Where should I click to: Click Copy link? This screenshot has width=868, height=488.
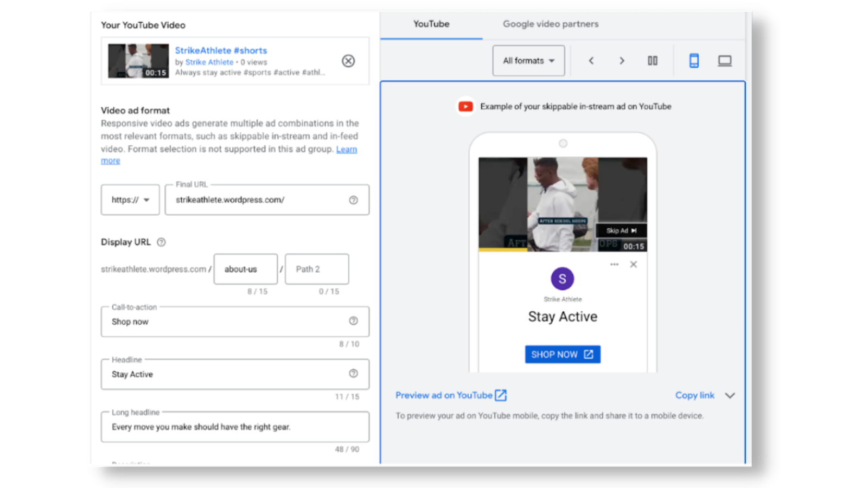695,395
